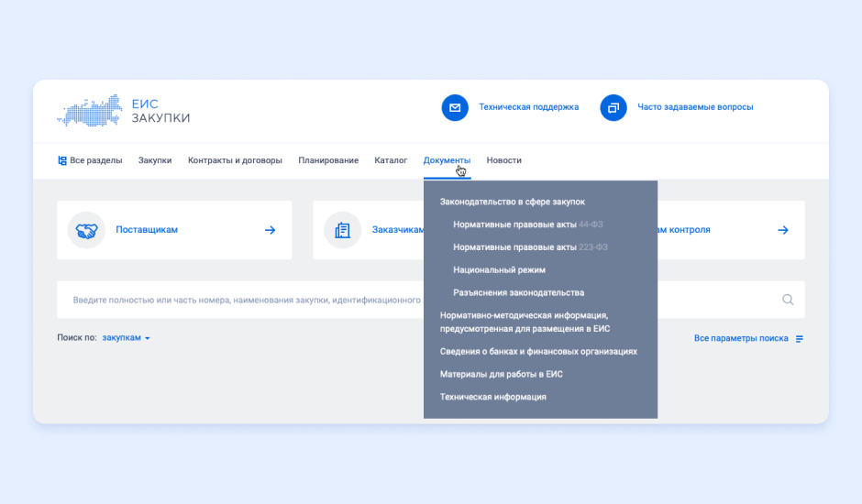Select Нормативно-методическая информация entry
The width and height of the screenshot is (862, 504).
(525, 322)
